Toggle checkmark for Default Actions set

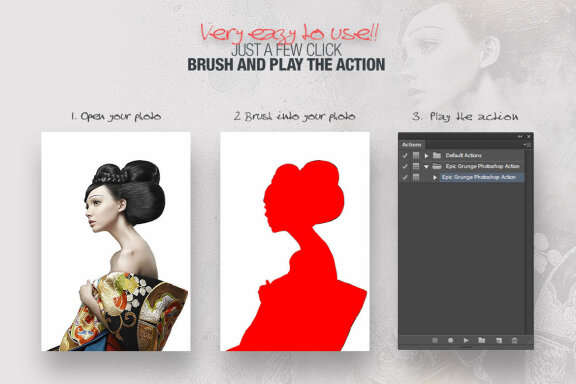coord(405,155)
